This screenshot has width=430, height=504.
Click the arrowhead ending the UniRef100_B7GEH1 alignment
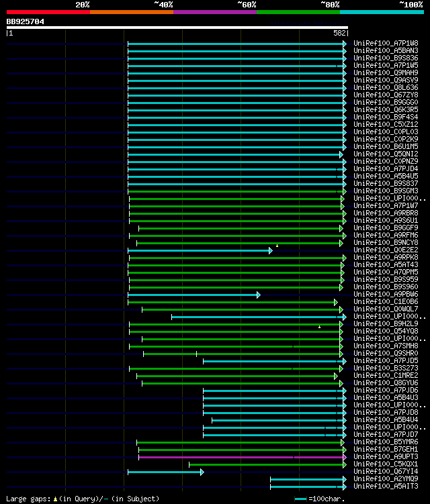click(x=345, y=450)
